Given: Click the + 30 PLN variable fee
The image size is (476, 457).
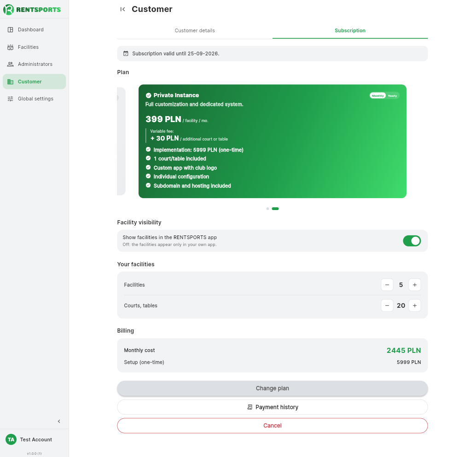Looking at the screenshot, I should click(164, 138).
